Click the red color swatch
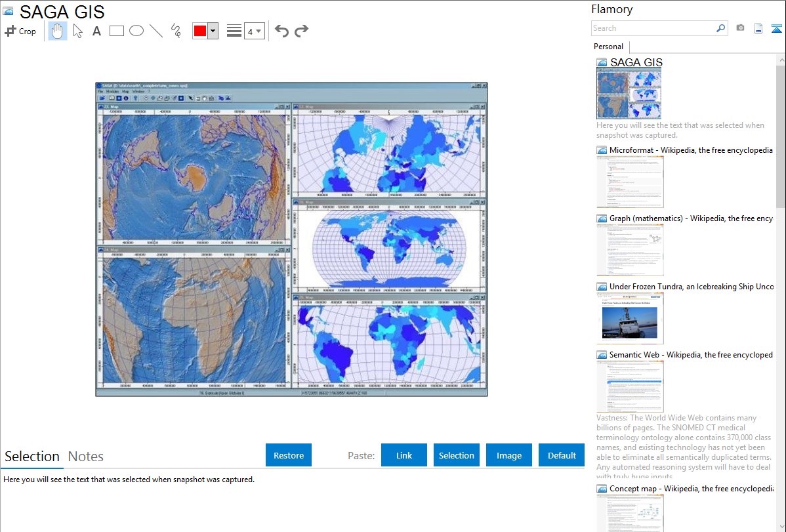This screenshot has width=786, height=532. tap(200, 31)
